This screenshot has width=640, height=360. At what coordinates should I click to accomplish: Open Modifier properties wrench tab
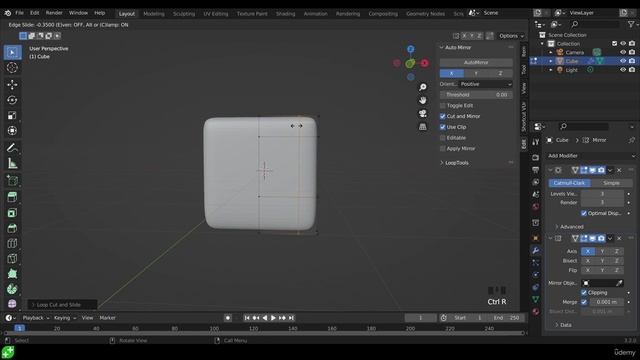tap(536, 250)
